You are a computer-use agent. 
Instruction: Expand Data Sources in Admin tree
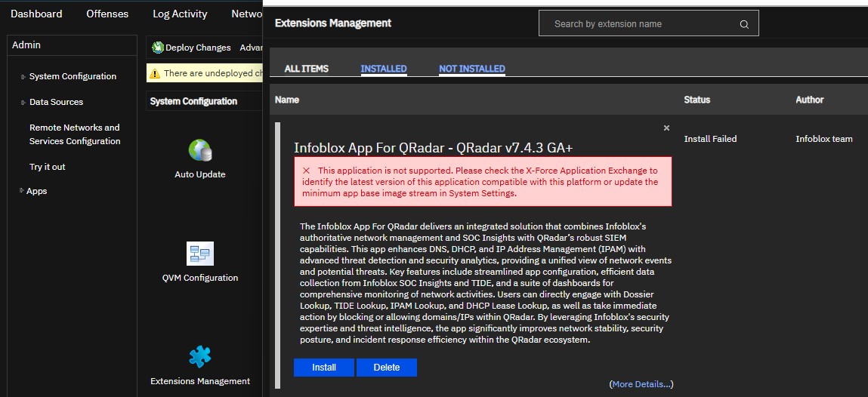pos(23,103)
